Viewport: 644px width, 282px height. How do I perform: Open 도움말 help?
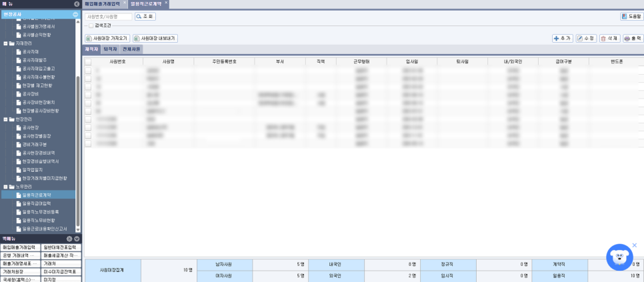coord(631,17)
